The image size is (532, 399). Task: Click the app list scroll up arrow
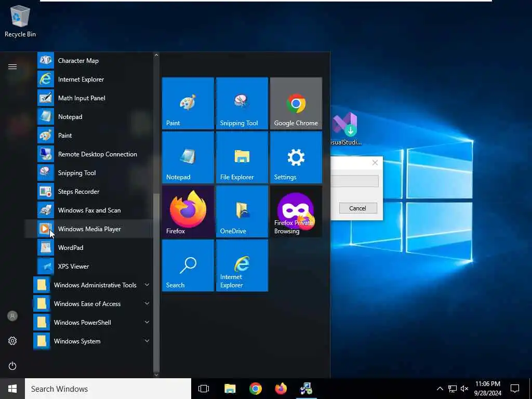156,55
